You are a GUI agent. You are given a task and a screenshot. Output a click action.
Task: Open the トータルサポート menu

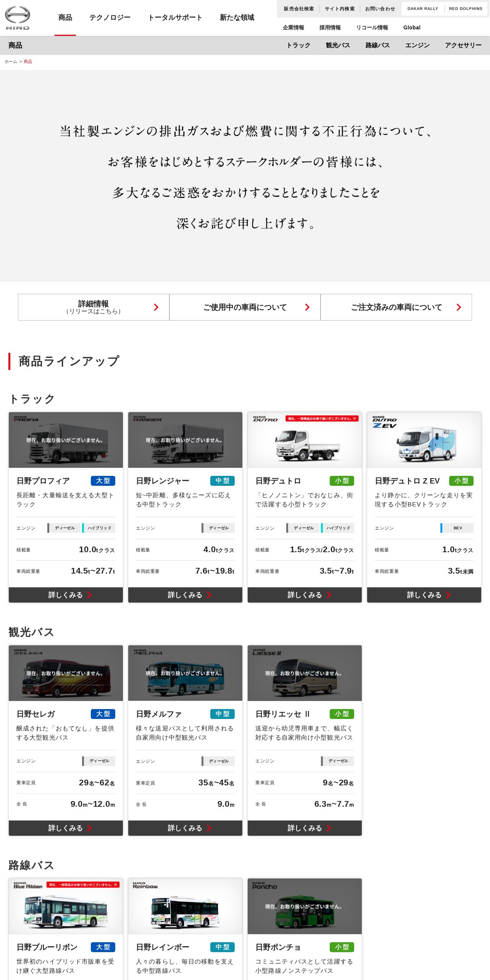point(175,18)
